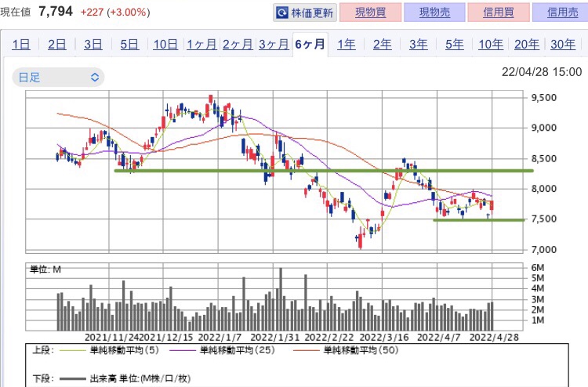The image size is (588, 387).
Task: Refresh quote with 株価更新 button
Action: (x=305, y=13)
